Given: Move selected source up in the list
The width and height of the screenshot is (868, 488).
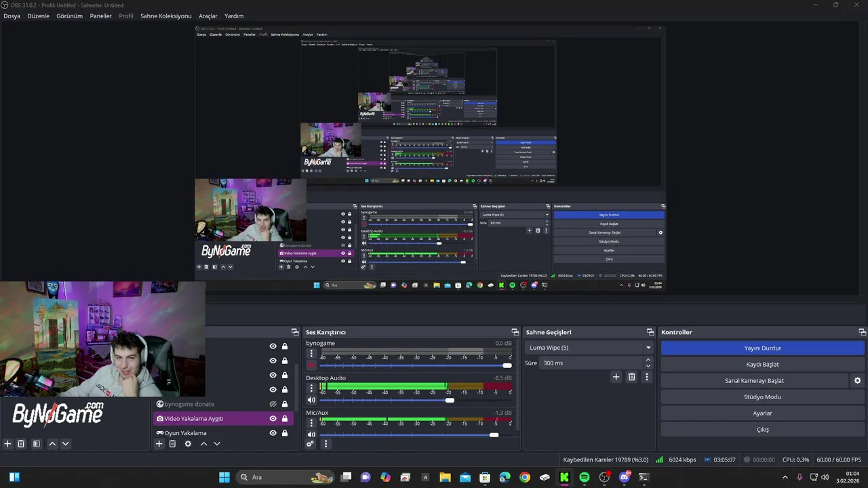Looking at the screenshot, I should 203,444.
